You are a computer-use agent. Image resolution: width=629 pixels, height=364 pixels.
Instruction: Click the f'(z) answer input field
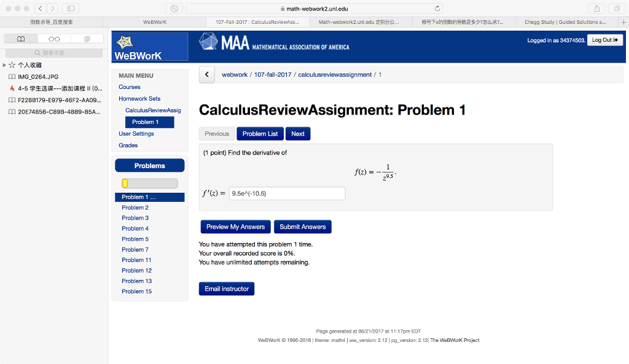click(x=287, y=193)
